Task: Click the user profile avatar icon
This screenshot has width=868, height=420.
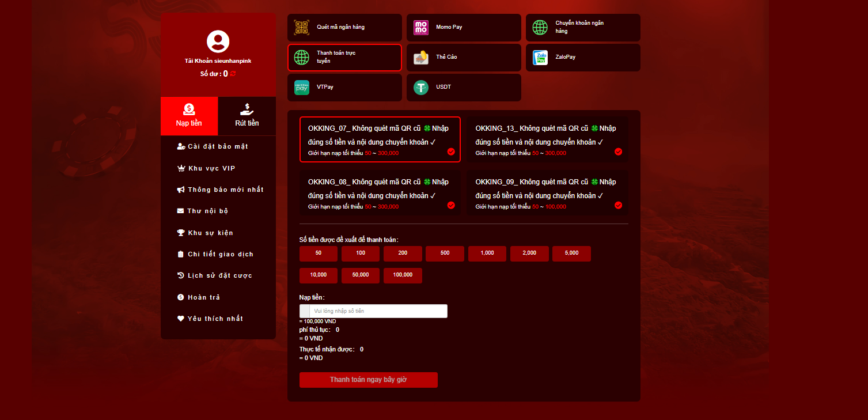Action: pos(218,41)
